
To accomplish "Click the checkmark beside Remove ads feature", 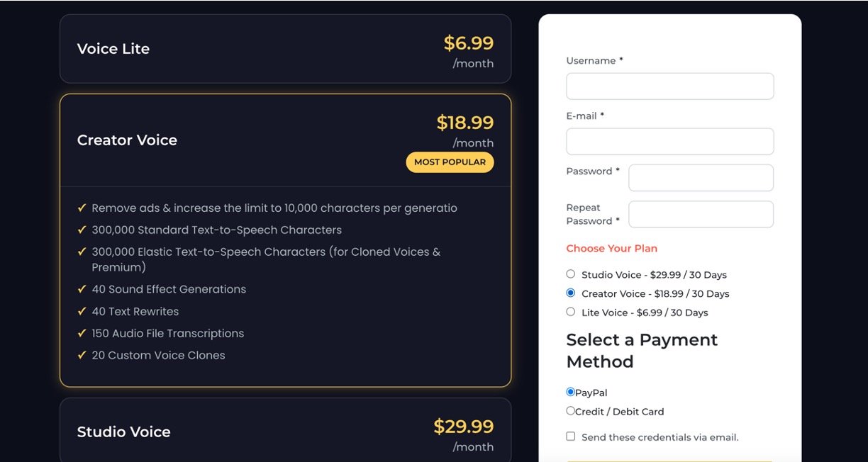I will (x=82, y=208).
